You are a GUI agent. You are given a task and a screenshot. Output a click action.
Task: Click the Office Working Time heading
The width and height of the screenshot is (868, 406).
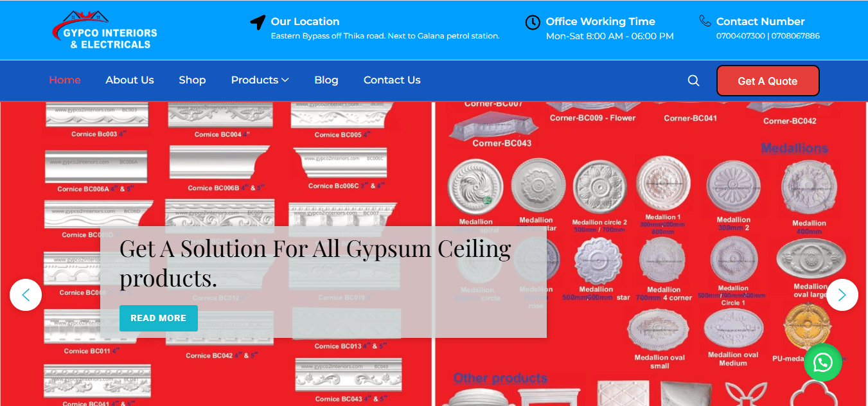click(601, 22)
